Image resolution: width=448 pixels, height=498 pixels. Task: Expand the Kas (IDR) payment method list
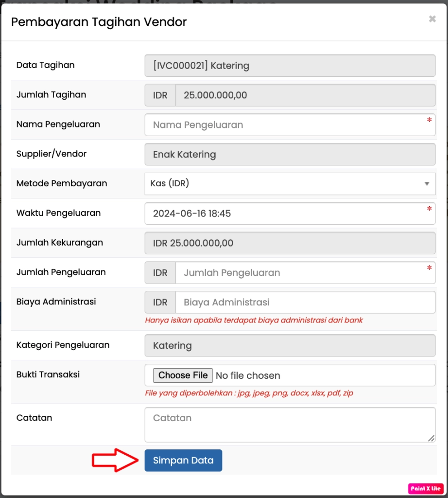[x=290, y=183]
